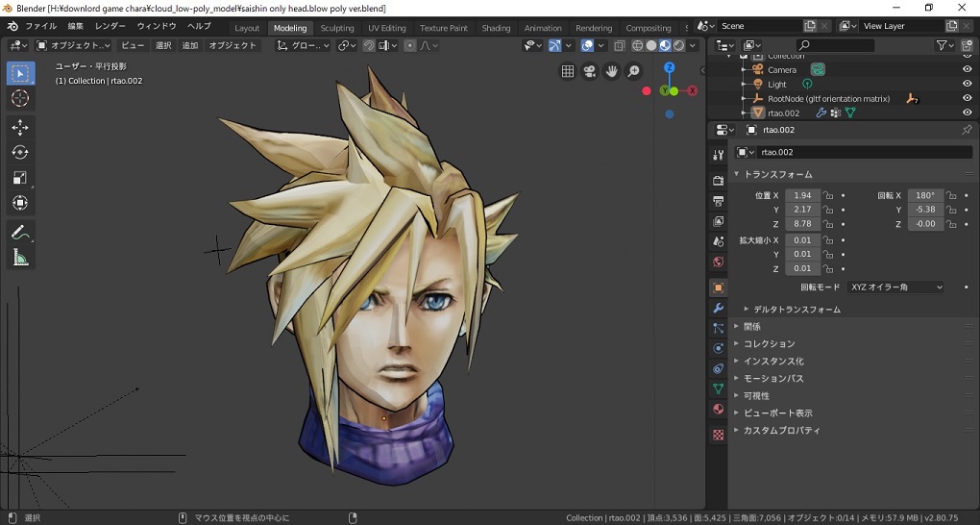Open the 編集 (Edit) menu

(76, 26)
